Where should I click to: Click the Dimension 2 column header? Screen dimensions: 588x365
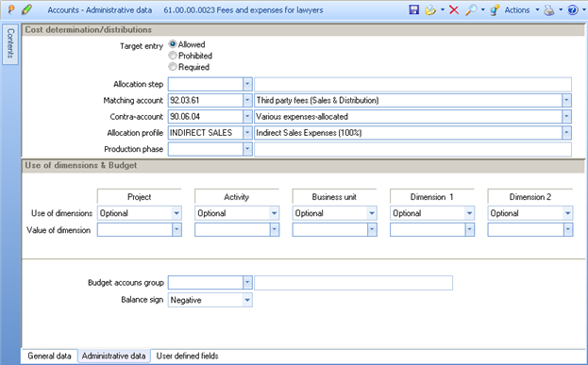530,197
